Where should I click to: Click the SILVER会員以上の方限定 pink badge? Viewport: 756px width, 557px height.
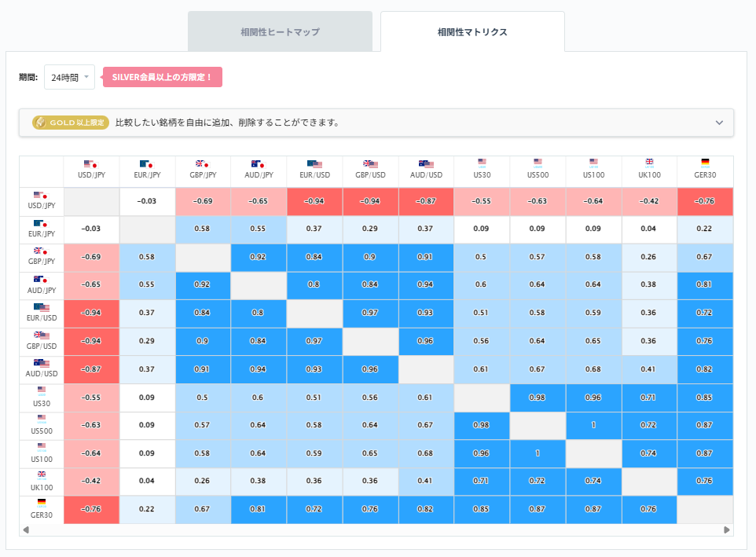click(162, 77)
